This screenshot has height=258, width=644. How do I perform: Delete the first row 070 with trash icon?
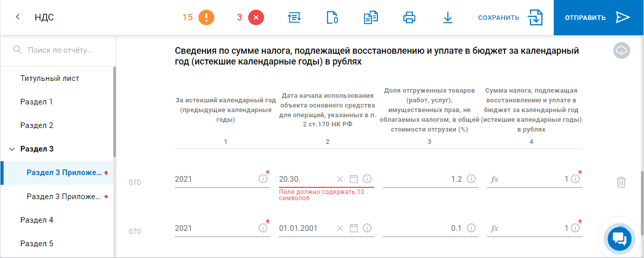tap(621, 182)
